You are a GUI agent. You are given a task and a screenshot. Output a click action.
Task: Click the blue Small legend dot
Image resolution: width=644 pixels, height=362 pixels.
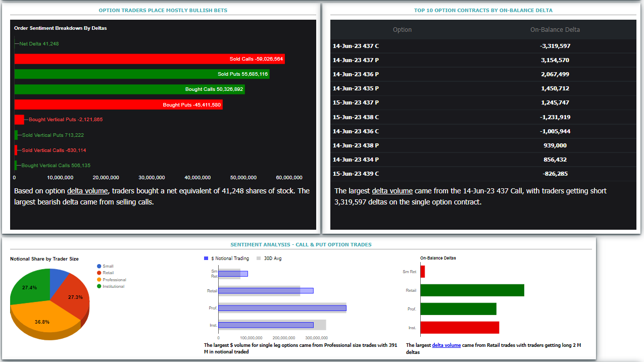pos(99,266)
